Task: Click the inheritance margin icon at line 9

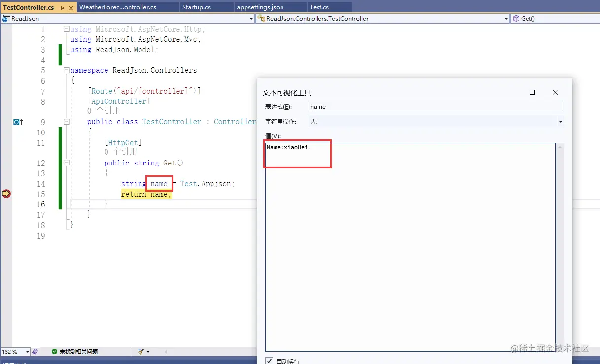Action: (18, 122)
